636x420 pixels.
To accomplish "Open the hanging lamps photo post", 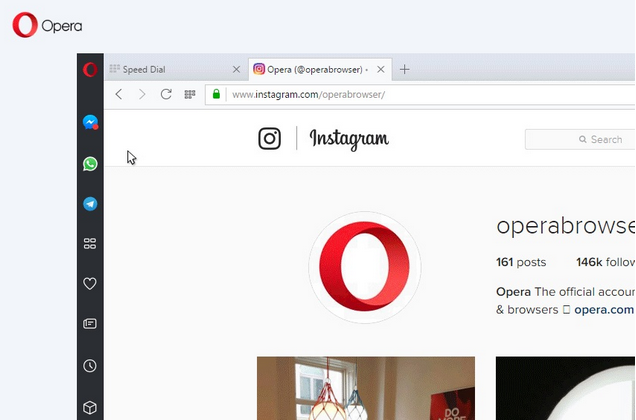I will [x=366, y=388].
